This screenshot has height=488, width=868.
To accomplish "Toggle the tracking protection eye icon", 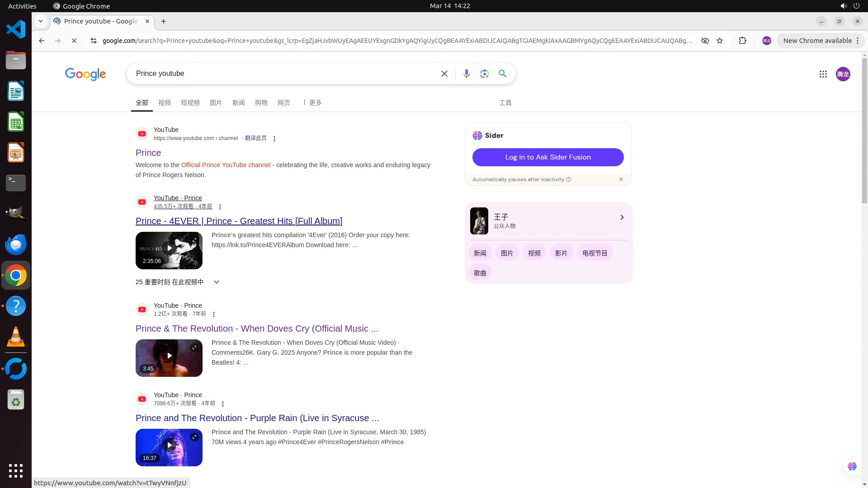I will 705,41.
